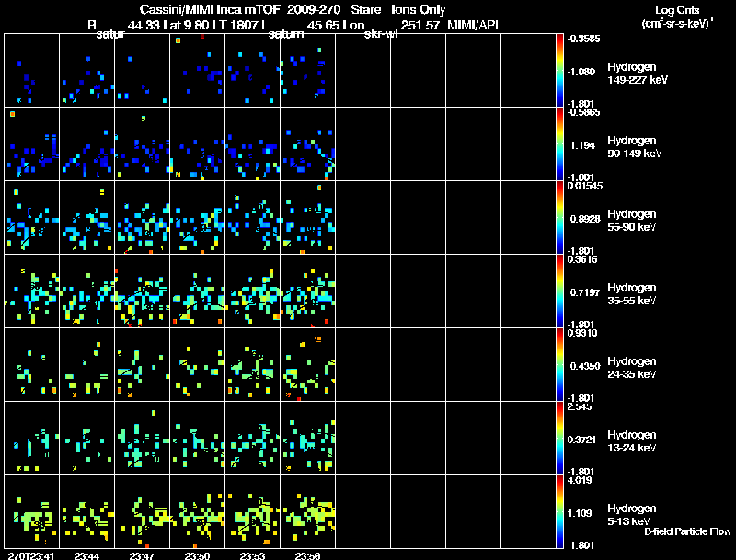The height and width of the screenshot is (560, 736).
Task: Click the '0.4350' color scale value
Action: pyautogui.click(x=585, y=366)
